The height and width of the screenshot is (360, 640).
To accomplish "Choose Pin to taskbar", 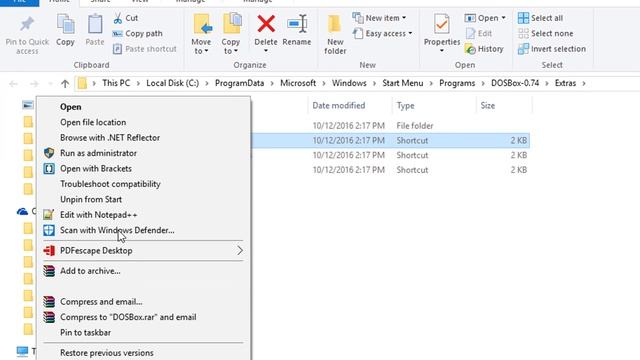I will click(x=143, y=333).
